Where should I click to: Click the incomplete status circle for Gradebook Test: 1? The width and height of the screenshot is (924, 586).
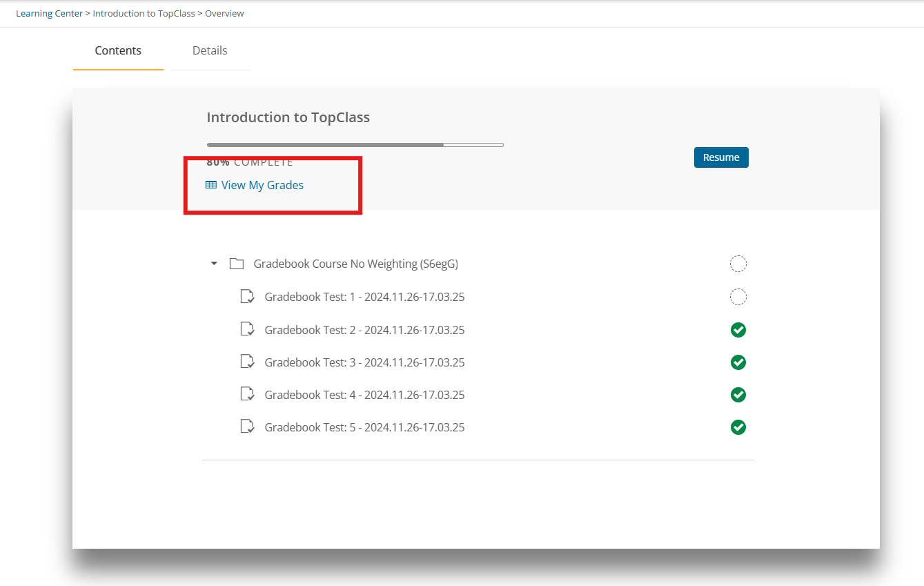738,297
